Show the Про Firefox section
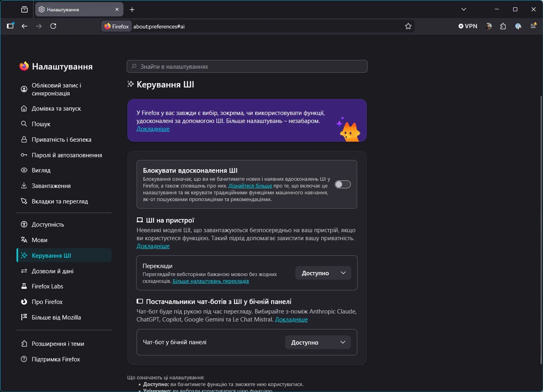Viewport: 543px width, 392px height. pyautogui.click(x=64, y=302)
